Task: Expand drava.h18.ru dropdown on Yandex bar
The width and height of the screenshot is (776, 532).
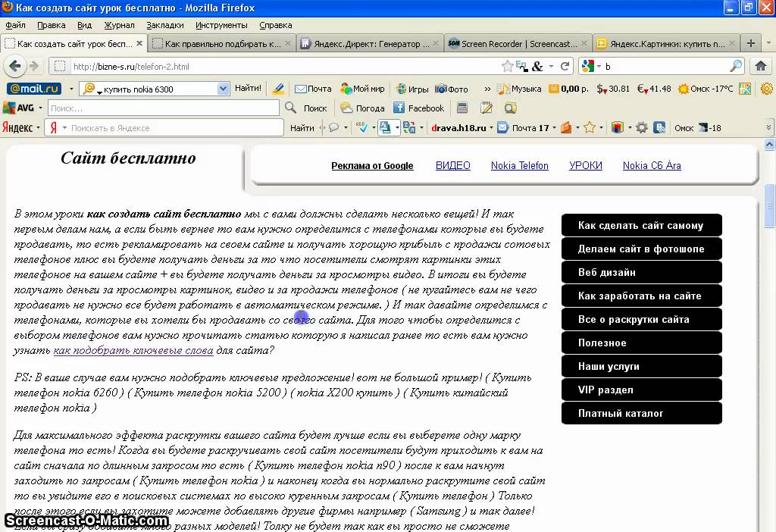Action: click(491, 127)
